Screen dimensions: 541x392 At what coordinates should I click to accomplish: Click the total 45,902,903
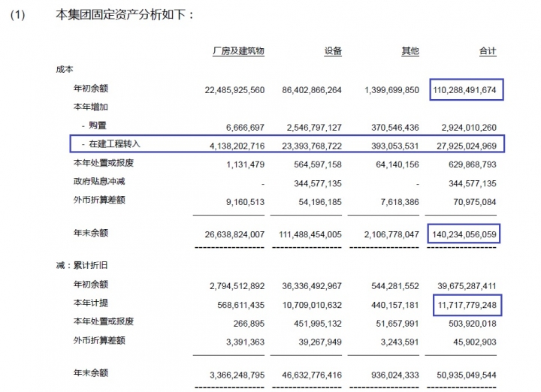point(475,342)
